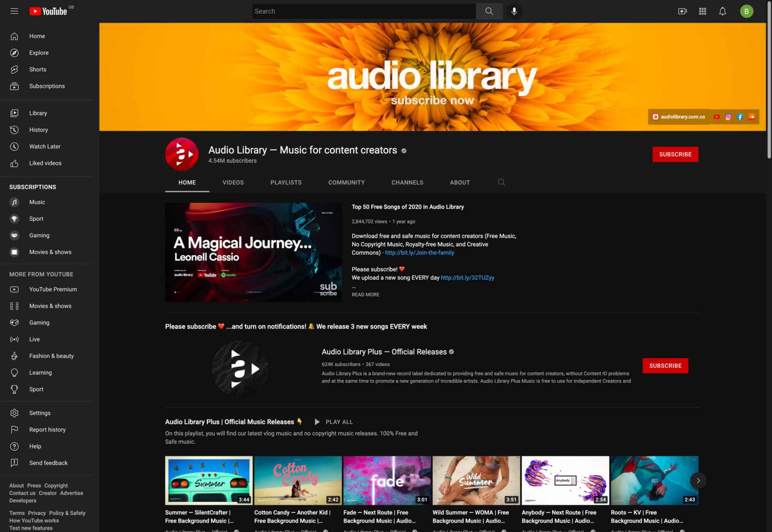The height and width of the screenshot is (532, 772).
Task: Open Facebook icon in channel banner
Action: click(740, 117)
